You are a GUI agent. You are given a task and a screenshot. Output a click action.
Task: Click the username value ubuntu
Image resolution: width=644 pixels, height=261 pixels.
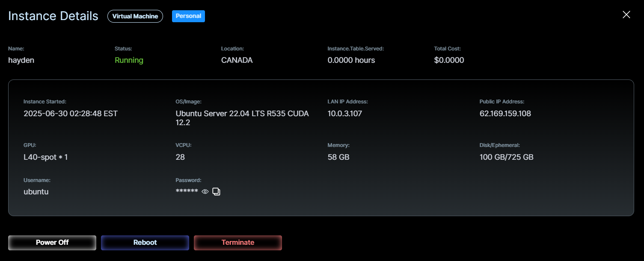[36, 192]
